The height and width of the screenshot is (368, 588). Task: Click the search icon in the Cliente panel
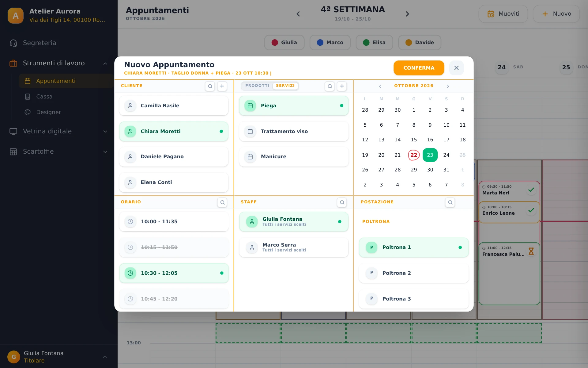coord(210,86)
